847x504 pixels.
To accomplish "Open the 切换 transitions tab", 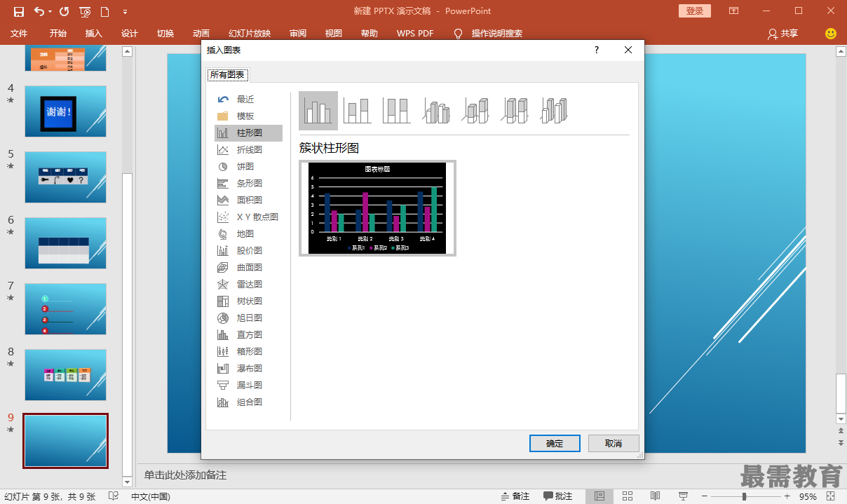I will point(165,34).
